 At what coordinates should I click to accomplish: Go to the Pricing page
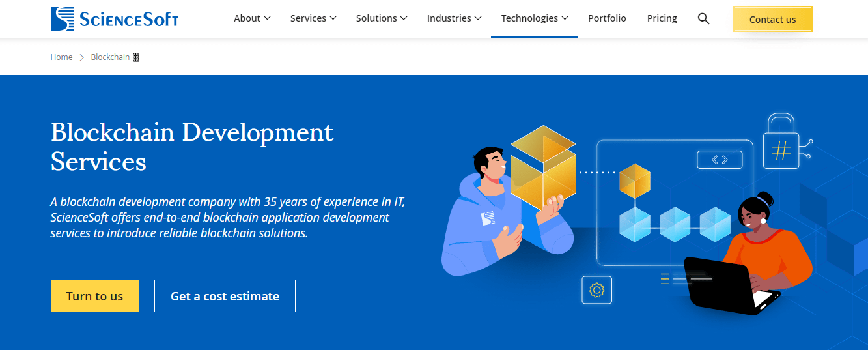[x=662, y=18]
